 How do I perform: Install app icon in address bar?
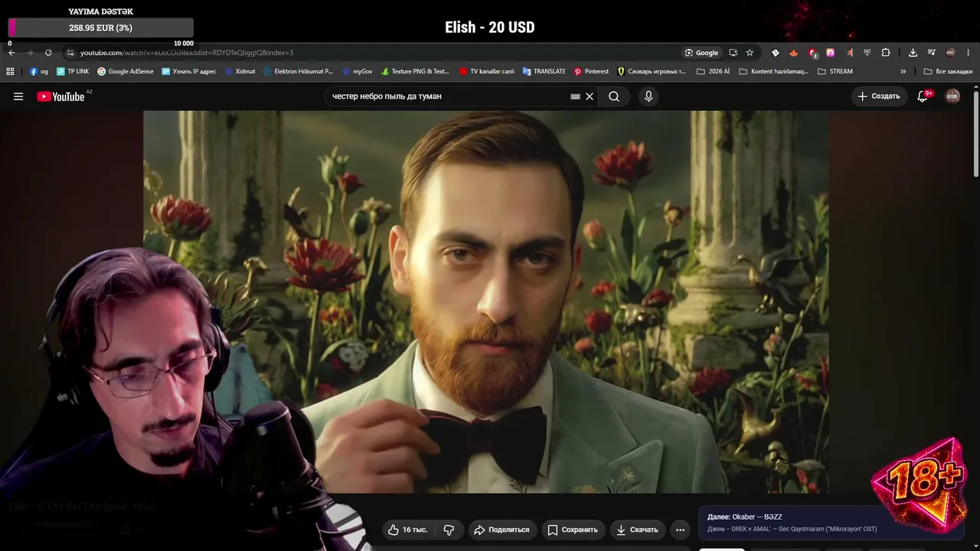pos(733,53)
